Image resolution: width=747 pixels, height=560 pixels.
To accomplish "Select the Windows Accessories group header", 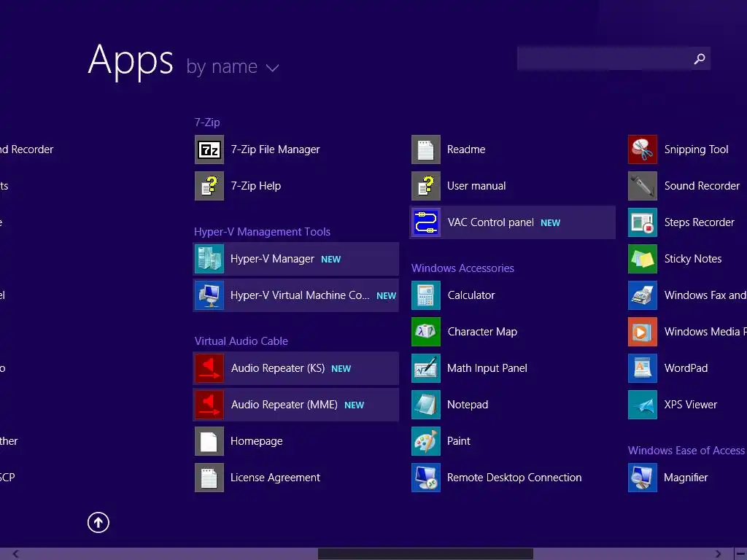I will click(462, 268).
